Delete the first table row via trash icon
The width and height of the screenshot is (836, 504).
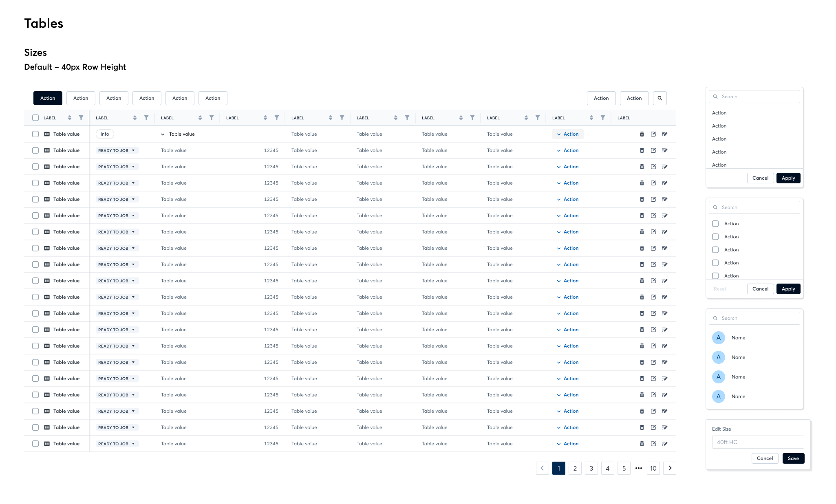coord(642,134)
